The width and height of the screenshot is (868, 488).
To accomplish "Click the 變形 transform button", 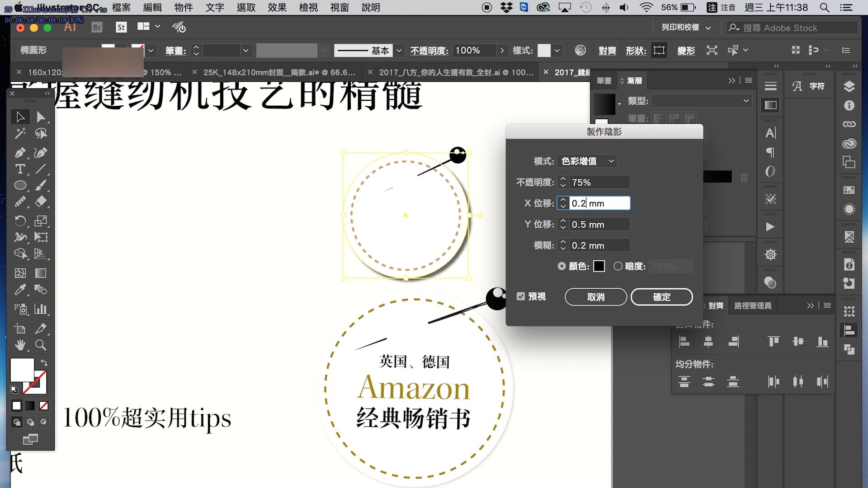I will pyautogui.click(x=686, y=51).
